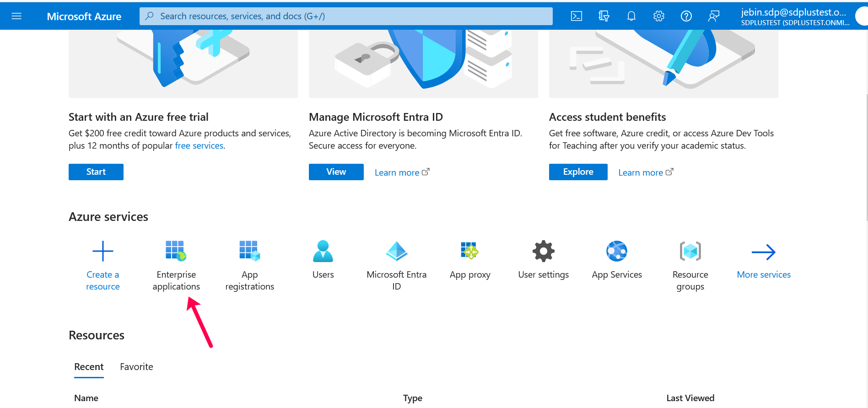Screen dimensions: 868x408
Task: Click the More services text link
Action: [x=764, y=274]
